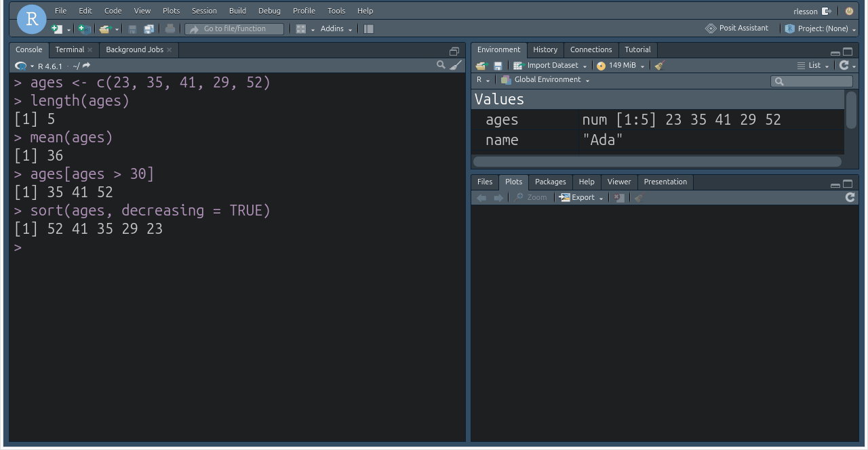This screenshot has width=868, height=450.
Task: Open the Build menu
Action: [237, 11]
